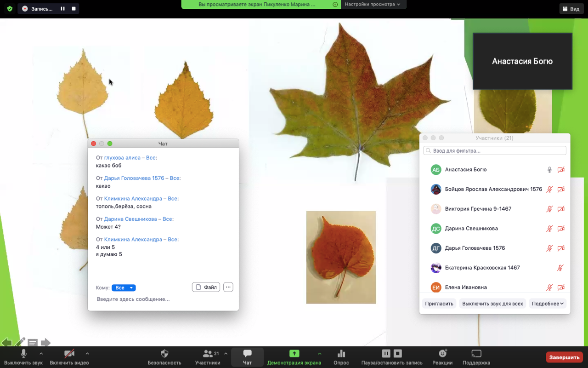This screenshot has height=368, width=588.
Task: Click the red 'Завершить' end meeting button
Action: click(564, 357)
